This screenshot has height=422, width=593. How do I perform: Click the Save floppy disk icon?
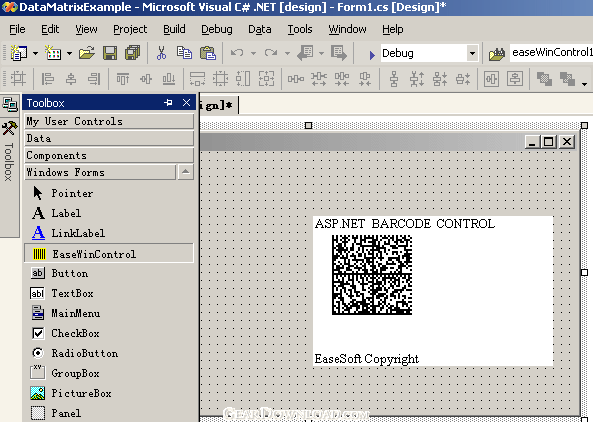pyautogui.click(x=110, y=53)
